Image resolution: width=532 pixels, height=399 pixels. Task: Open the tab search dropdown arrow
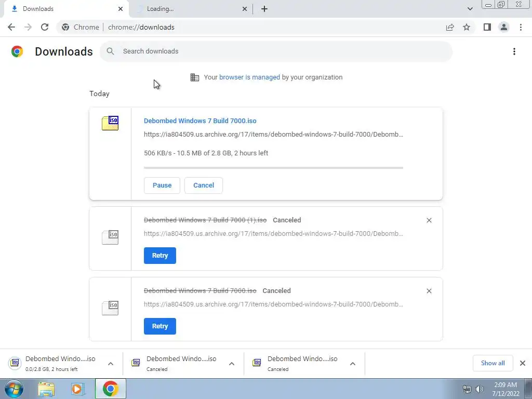[x=470, y=9]
